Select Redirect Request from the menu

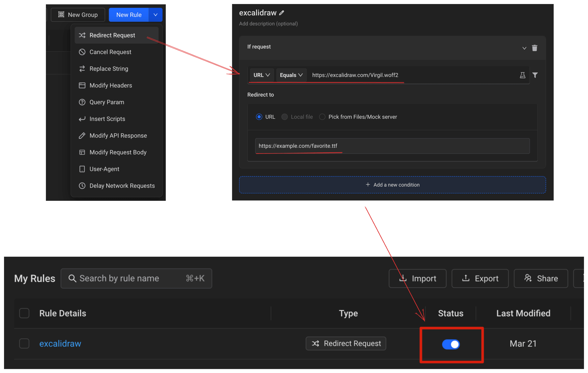117,35
